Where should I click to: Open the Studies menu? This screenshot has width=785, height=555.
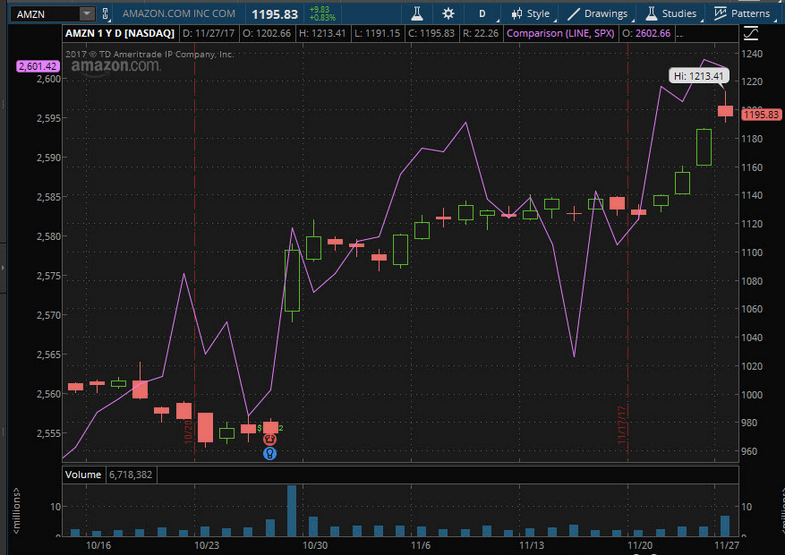pyautogui.click(x=671, y=14)
